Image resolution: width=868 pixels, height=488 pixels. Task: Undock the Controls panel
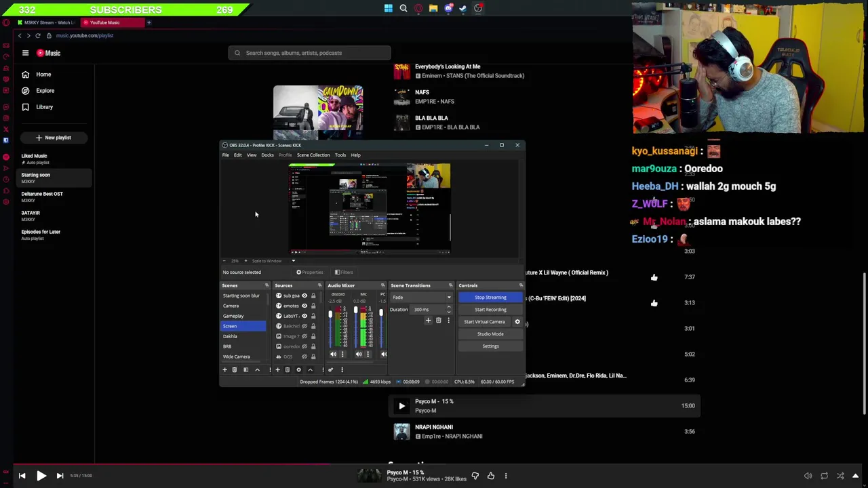coord(521,285)
